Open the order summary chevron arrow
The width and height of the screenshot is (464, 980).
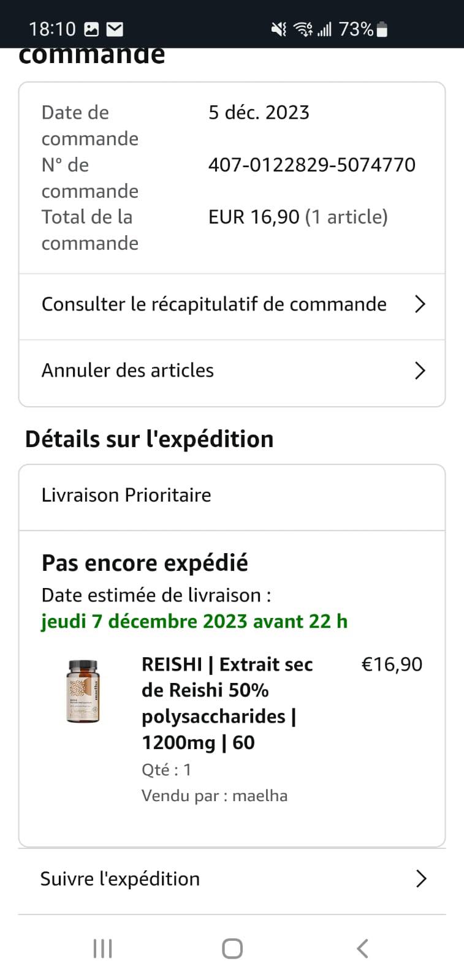pyautogui.click(x=420, y=304)
